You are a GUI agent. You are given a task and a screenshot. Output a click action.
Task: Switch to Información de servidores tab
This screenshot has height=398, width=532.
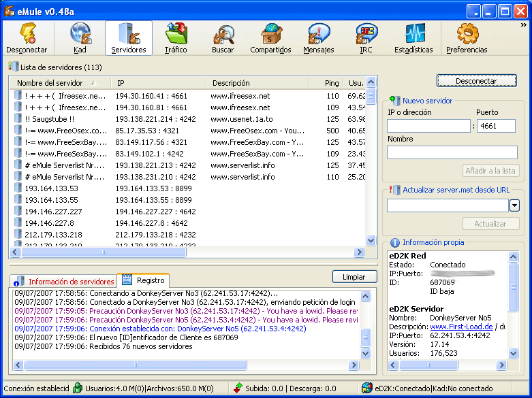coord(63,282)
